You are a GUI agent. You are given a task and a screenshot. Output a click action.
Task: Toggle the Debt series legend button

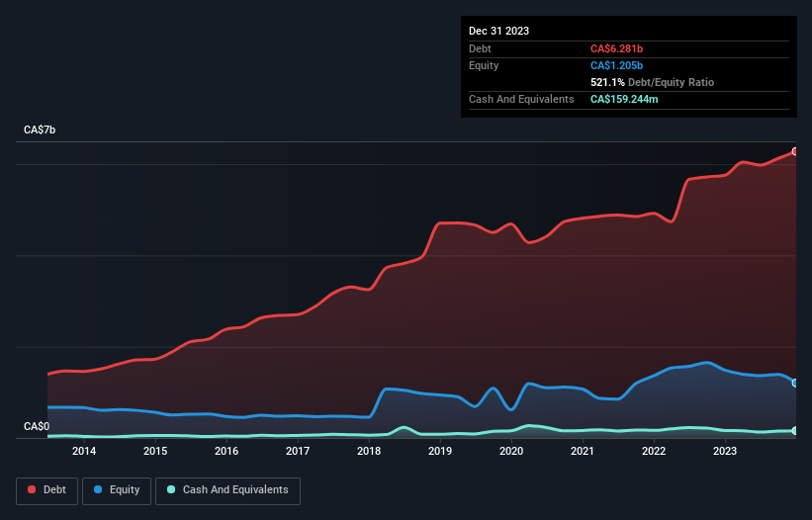click(x=47, y=490)
